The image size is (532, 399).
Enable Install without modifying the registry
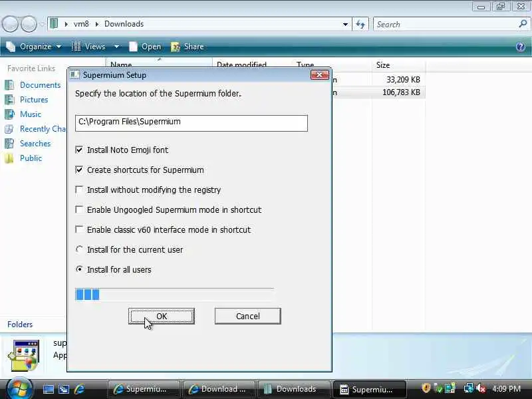pos(79,190)
